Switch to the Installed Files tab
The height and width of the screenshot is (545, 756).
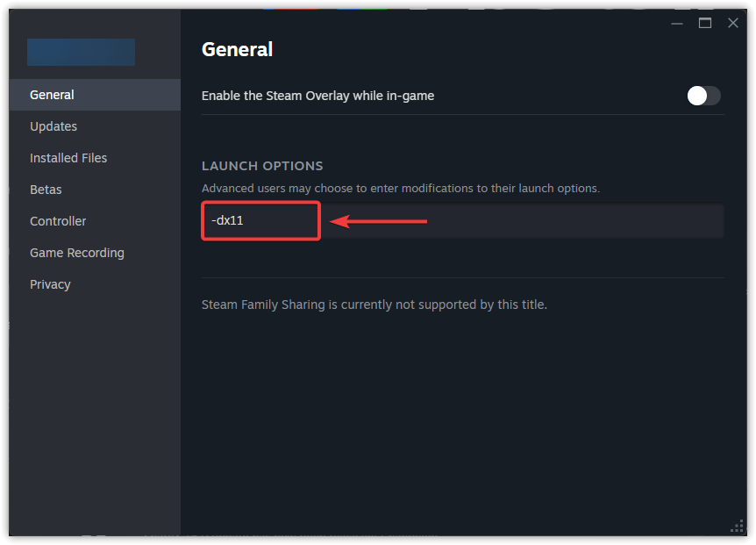point(68,158)
